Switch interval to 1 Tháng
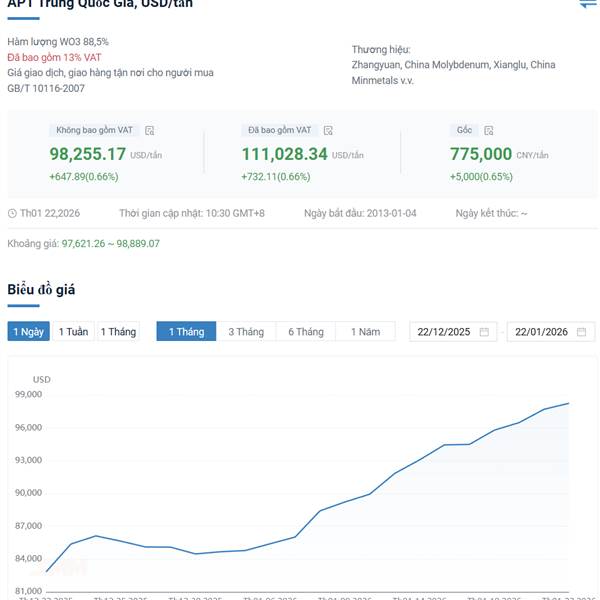Image resolution: width=600 pixels, height=600 pixels. coord(117,332)
